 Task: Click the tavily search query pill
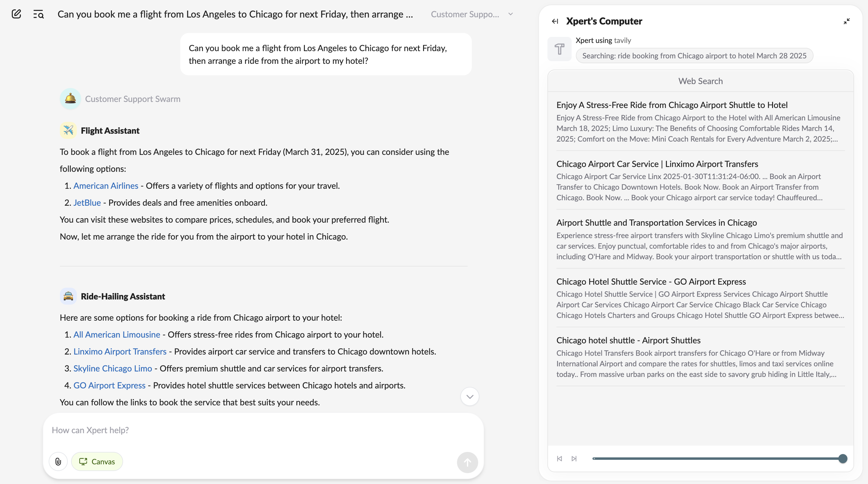click(694, 56)
